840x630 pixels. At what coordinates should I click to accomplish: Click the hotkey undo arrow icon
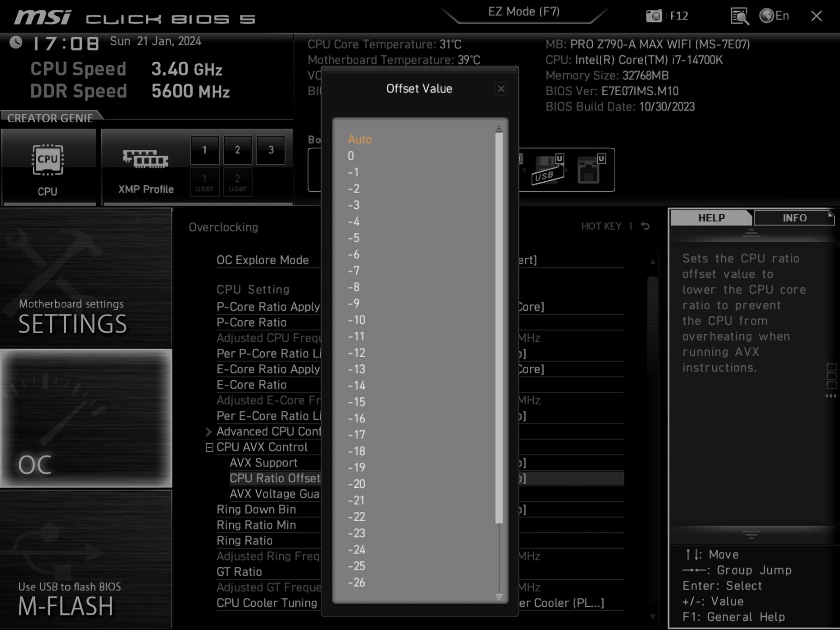click(x=645, y=226)
